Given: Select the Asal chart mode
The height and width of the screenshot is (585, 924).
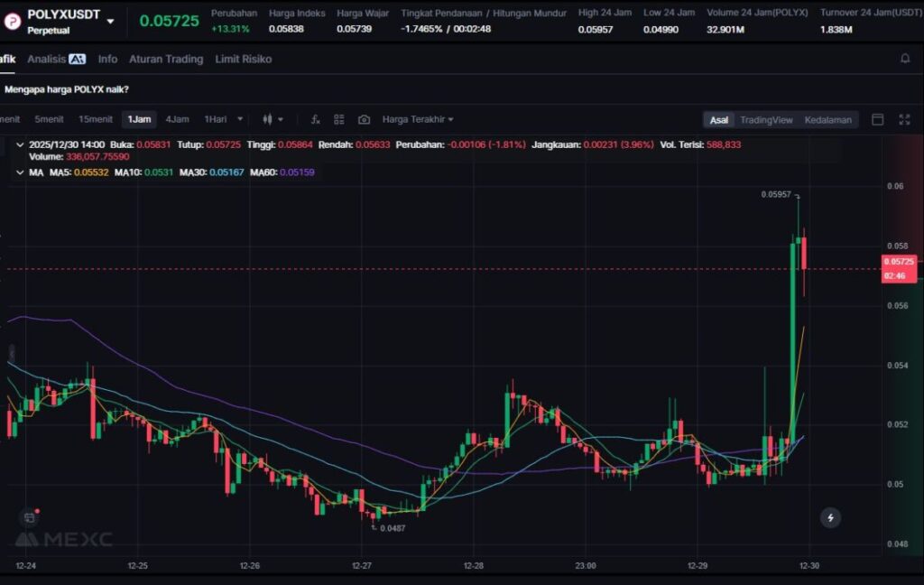Looking at the screenshot, I should pyautogui.click(x=718, y=120).
